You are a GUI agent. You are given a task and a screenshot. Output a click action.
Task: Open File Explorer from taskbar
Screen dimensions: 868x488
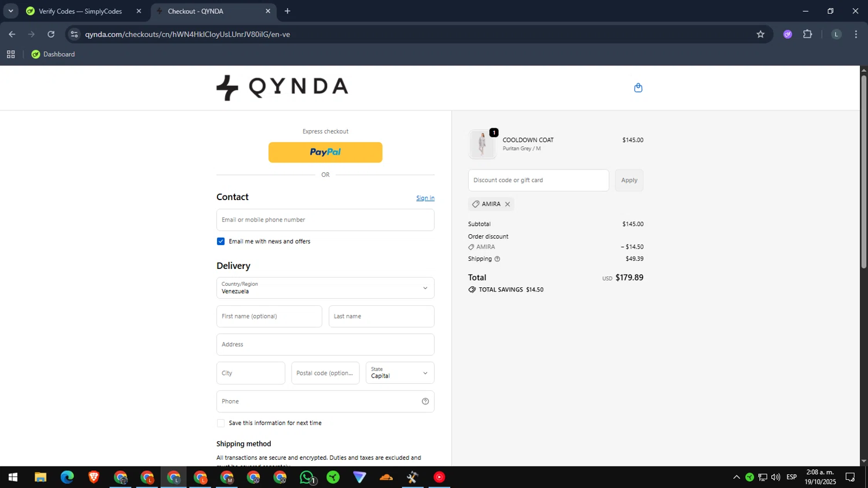41,477
